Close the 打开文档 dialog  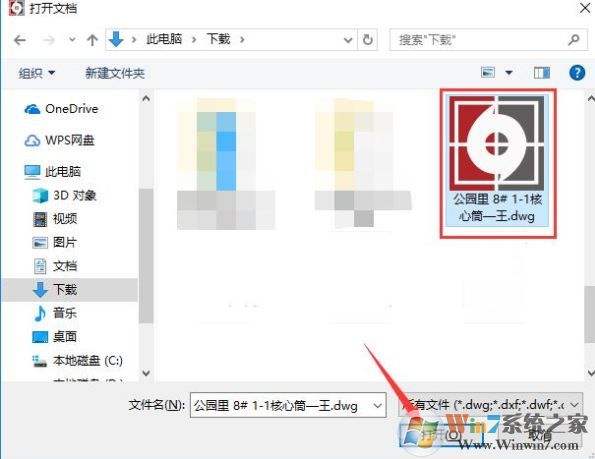coord(584,8)
